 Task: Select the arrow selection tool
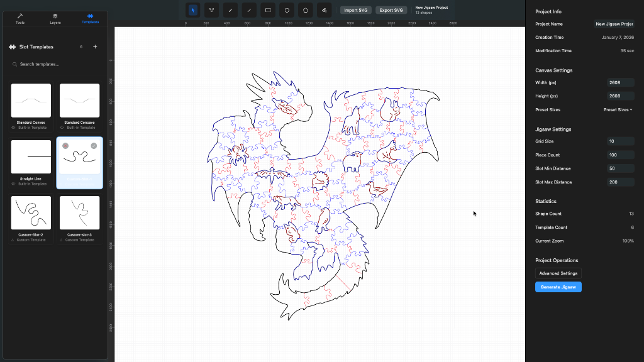[x=192, y=10]
